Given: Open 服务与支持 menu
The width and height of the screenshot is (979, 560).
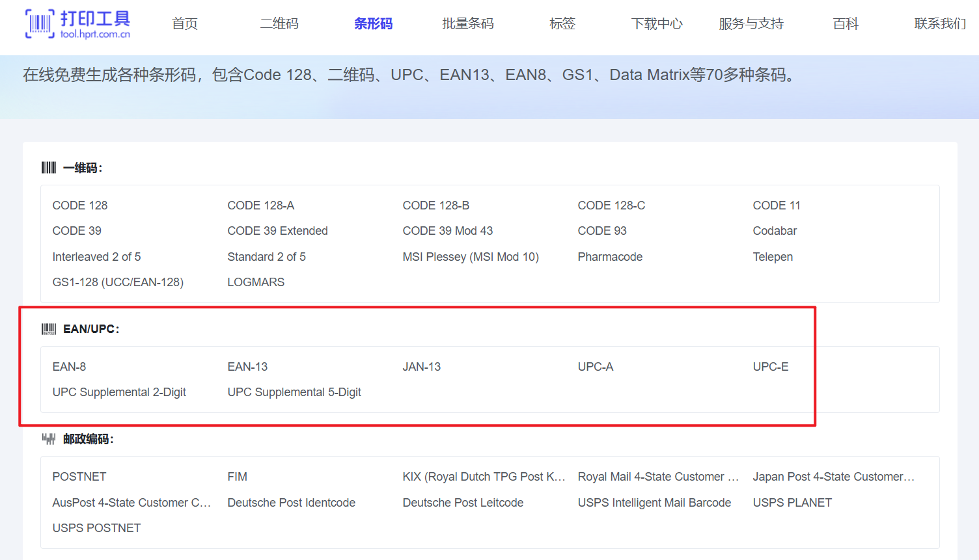Looking at the screenshot, I should (x=751, y=23).
